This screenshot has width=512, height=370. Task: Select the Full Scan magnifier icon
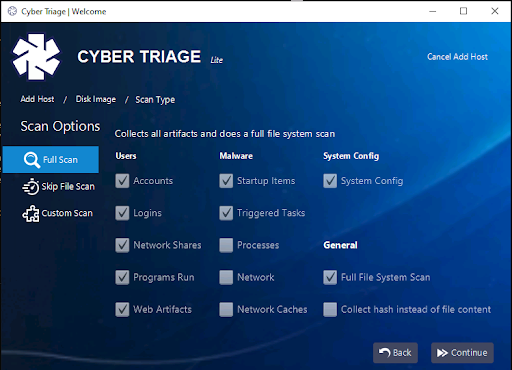[x=32, y=160]
